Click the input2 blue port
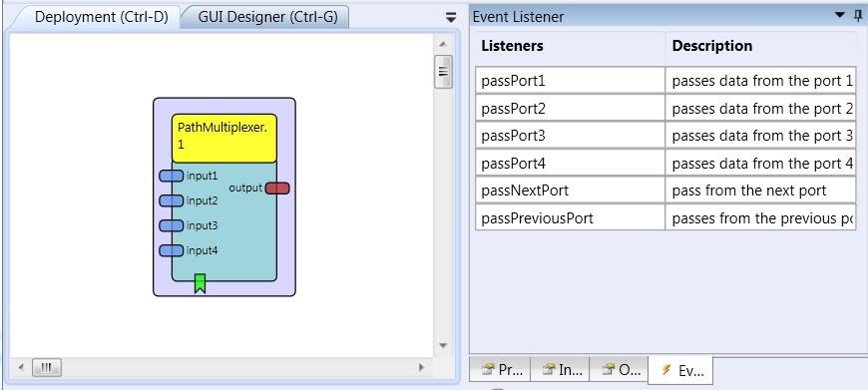Screen dimensions: 868x390 (x=171, y=200)
